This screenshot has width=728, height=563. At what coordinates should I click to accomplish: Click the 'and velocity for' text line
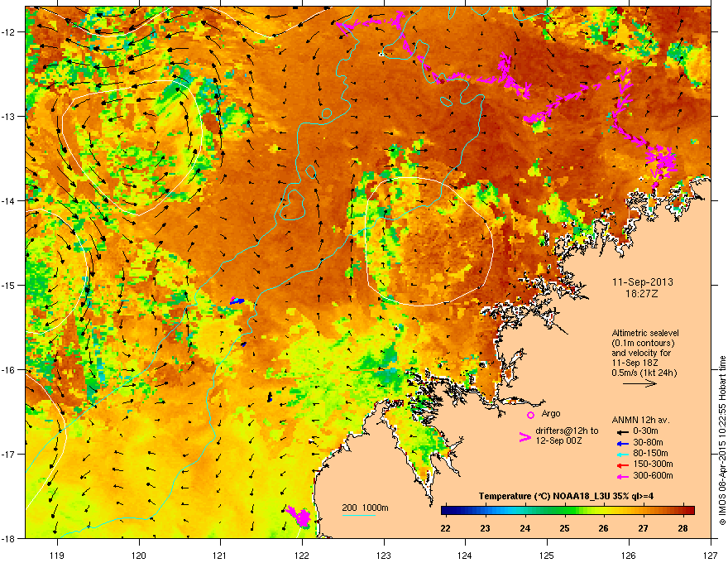click(640, 353)
